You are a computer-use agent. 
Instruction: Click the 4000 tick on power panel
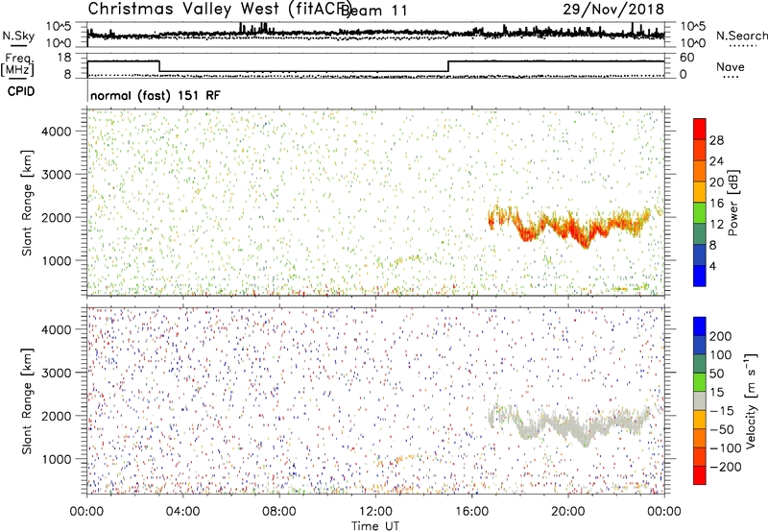[x=56, y=132]
